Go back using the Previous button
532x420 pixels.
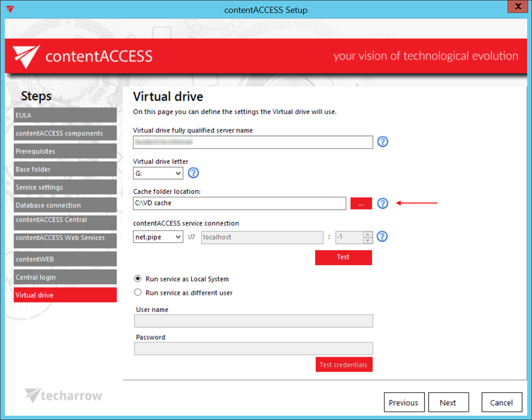404,403
